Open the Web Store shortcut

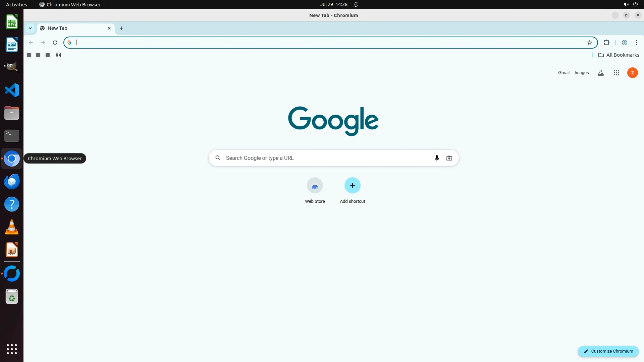pos(315,190)
